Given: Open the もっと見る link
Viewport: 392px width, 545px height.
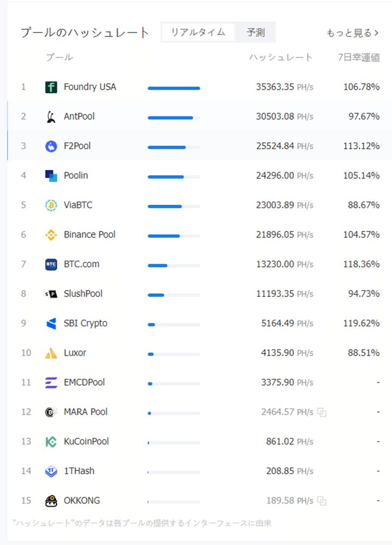Looking at the screenshot, I should click(x=353, y=33).
